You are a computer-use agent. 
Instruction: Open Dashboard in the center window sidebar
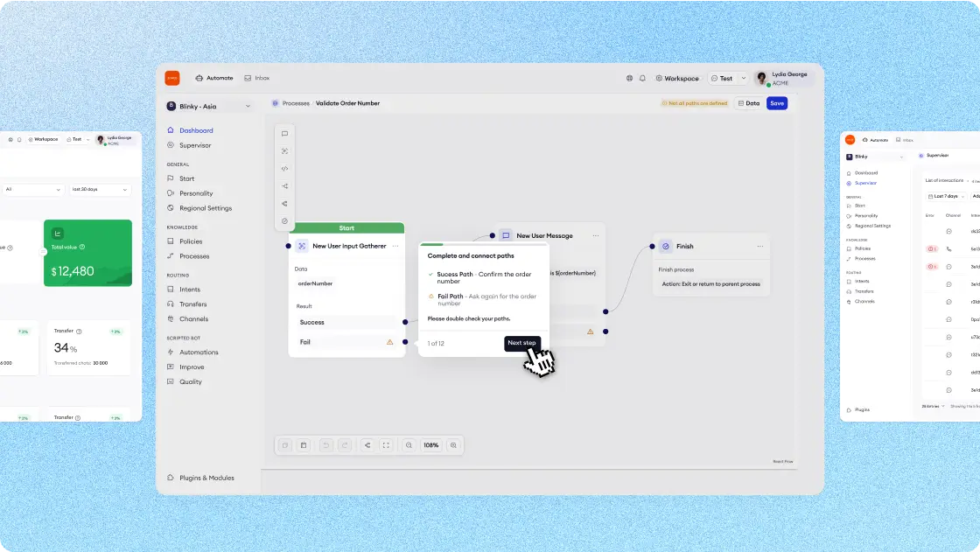coord(190,130)
